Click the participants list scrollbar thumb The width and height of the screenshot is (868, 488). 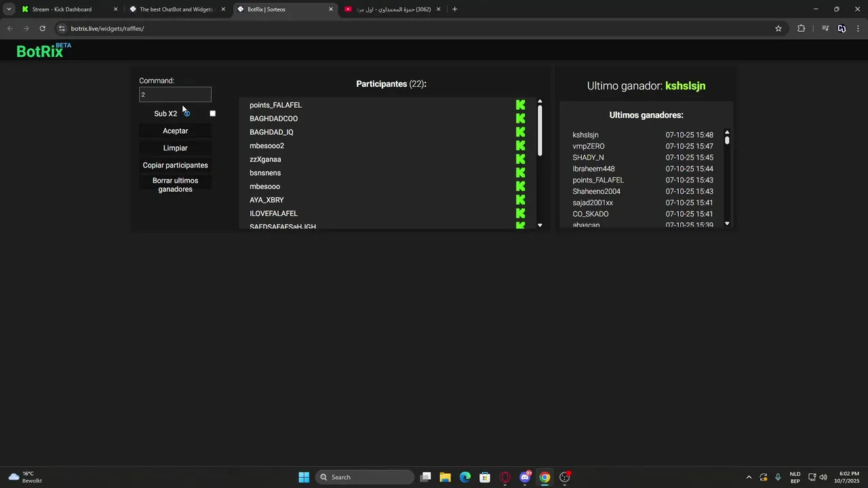click(x=540, y=131)
